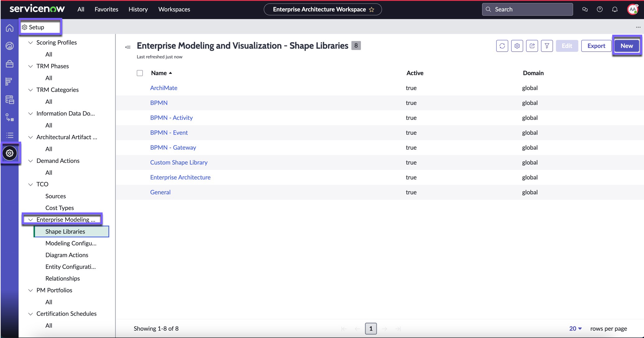The width and height of the screenshot is (644, 338).
Task: Open Relationships in the tree
Action: [x=62, y=279]
